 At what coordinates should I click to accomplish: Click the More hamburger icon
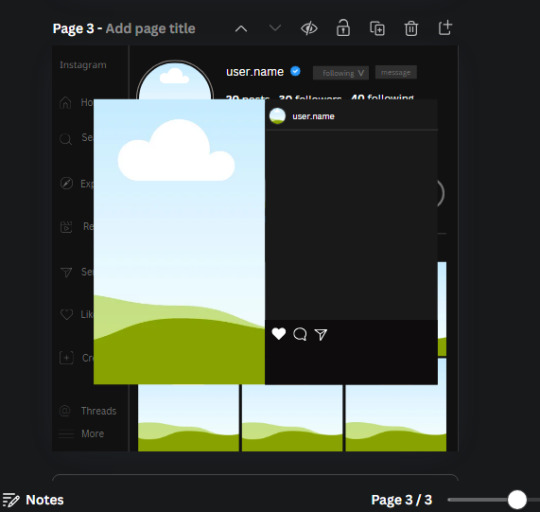coord(66,435)
